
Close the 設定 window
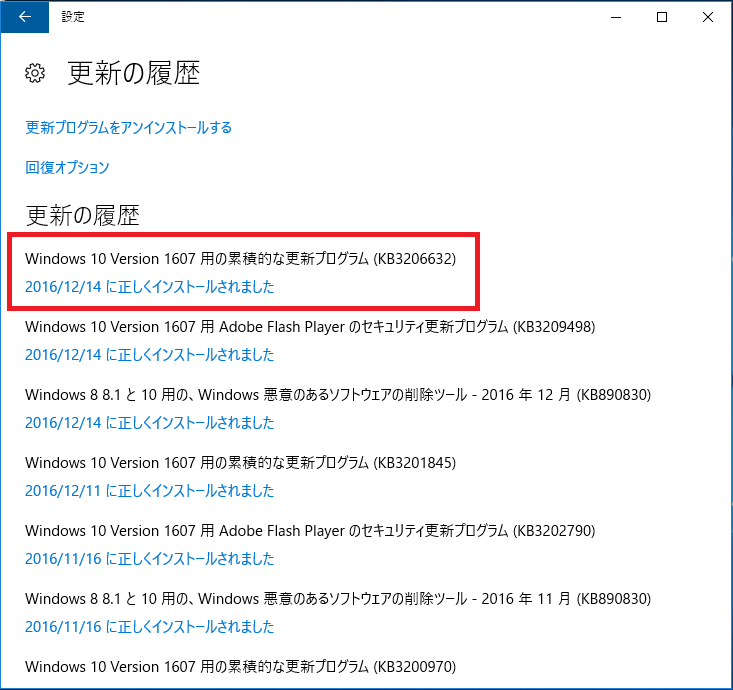click(x=708, y=17)
